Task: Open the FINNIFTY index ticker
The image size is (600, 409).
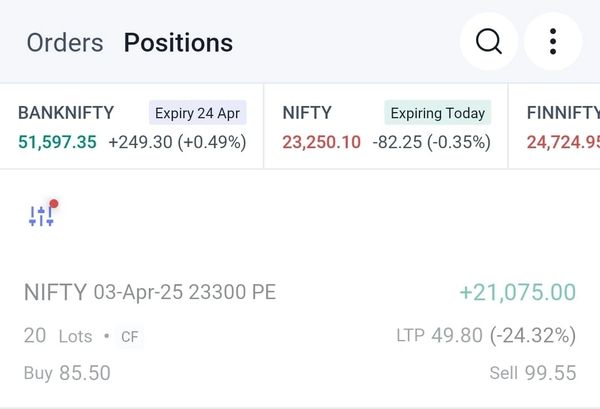Action: pos(562,113)
